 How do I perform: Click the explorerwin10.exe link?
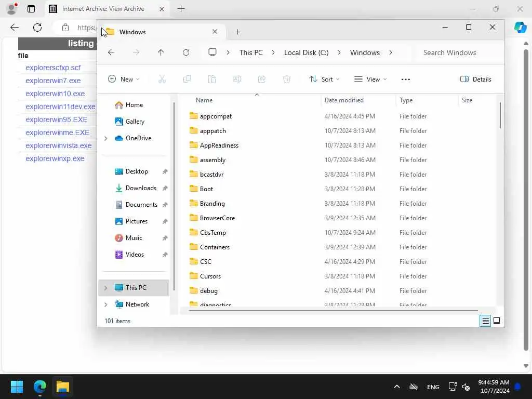[55, 94]
